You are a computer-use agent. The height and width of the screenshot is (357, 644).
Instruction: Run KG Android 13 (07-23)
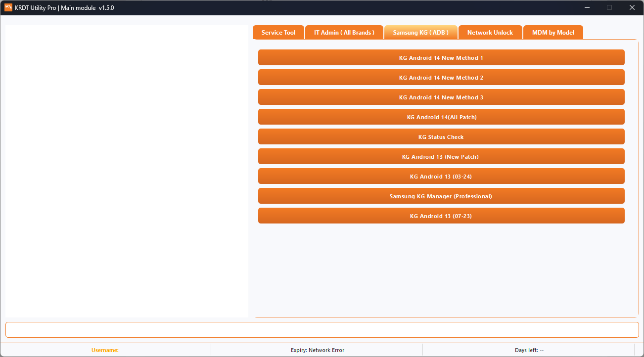(x=441, y=216)
